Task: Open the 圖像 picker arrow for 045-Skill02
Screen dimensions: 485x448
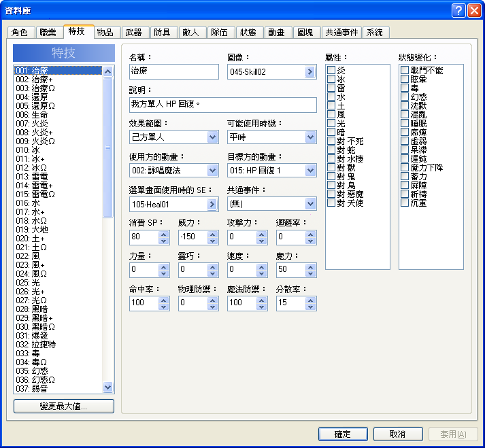Action: (310, 72)
